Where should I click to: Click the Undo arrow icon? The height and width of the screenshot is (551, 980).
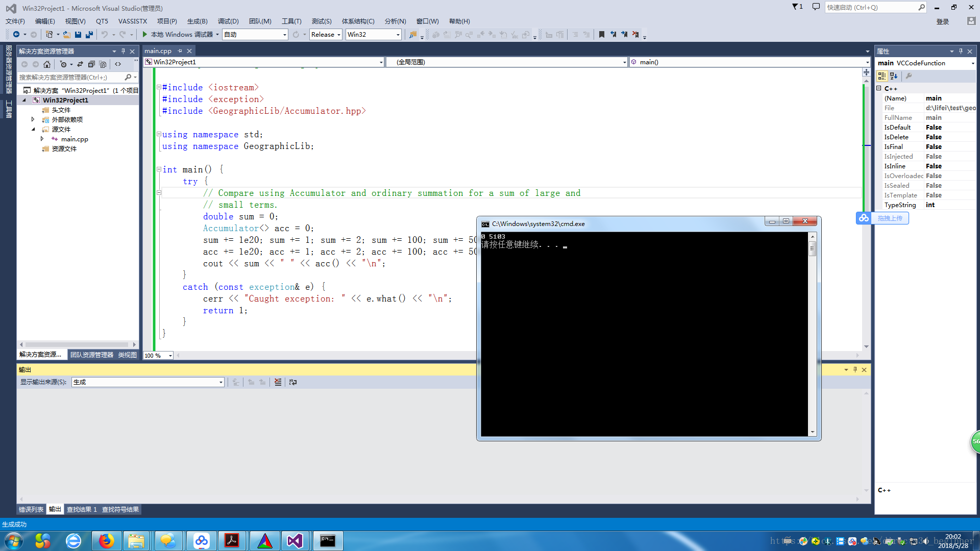(x=105, y=34)
